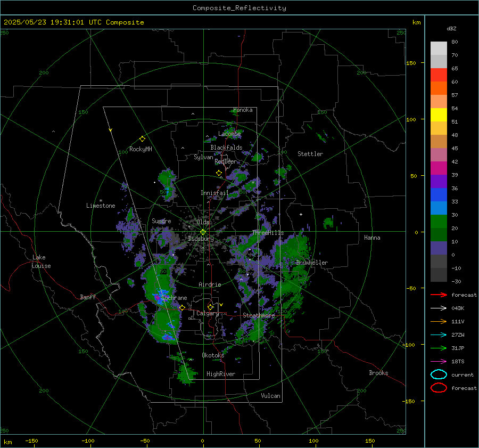Image resolution: width=479 pixels, height=448 pixels.
Task: Click the Strathmore city label
Action: pyautogui.click(x=259, y=315)
